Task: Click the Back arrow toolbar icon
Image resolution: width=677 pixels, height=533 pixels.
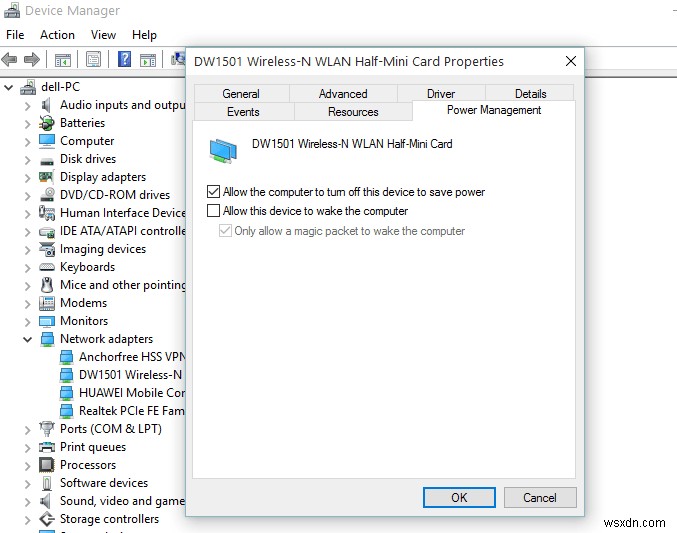Action: (9, 59)
